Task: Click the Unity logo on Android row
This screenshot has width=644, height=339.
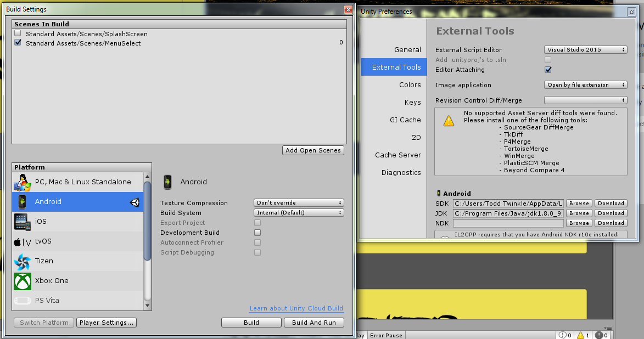Action: pyautogui.click(x=135, y=202)
